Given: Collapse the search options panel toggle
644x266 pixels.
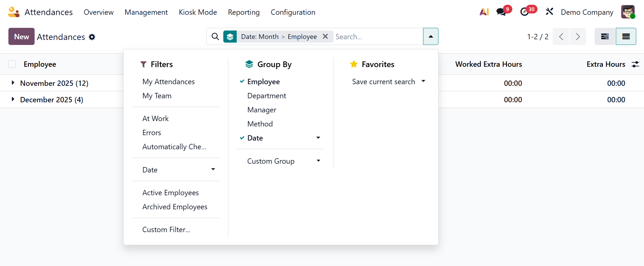Looking at the screenshot, I should pyautogui.click(x=430, y=37).
